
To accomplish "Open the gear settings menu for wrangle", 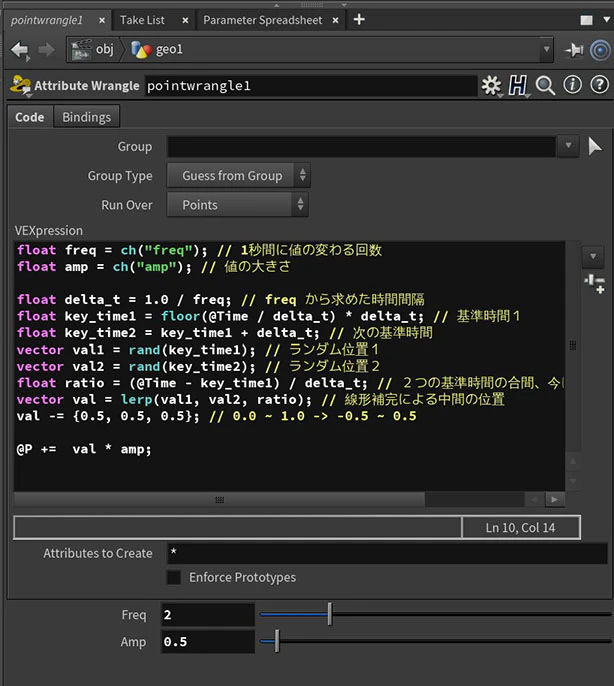I will 491,85.
